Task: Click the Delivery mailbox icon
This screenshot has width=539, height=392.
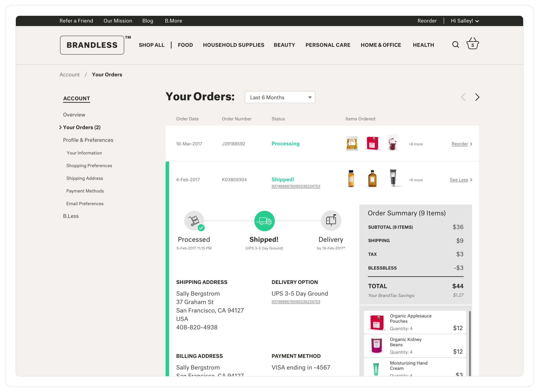Action: tap(331, 221)
